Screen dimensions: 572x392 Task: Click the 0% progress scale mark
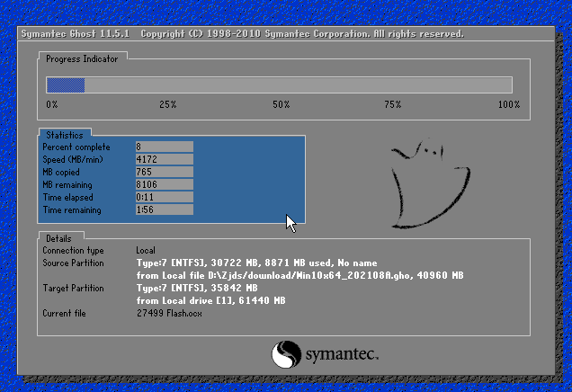52,104
